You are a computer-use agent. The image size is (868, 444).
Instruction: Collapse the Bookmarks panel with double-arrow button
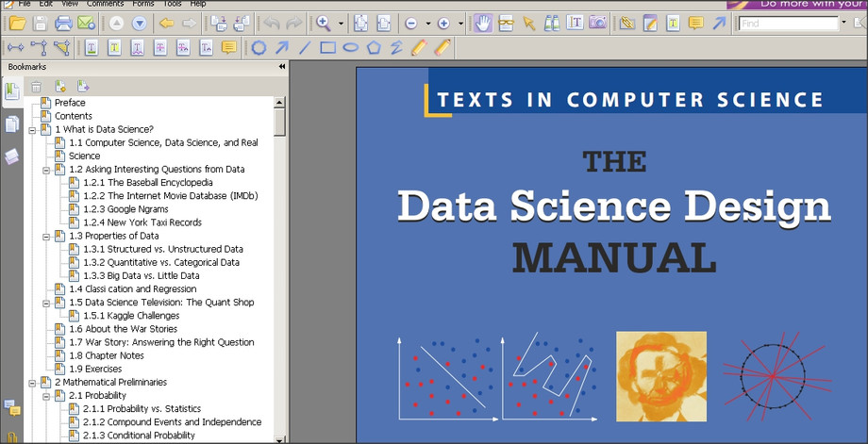click(x=281, y=67)
